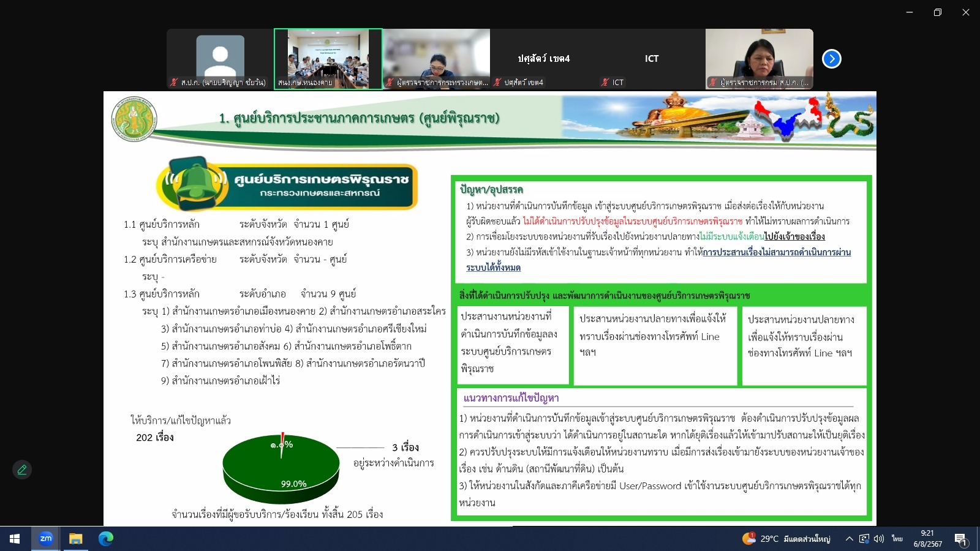Expand hidden system tray icons
Image resolution: width=980 pixels, height=551 pixels.
tap(849, 539)
